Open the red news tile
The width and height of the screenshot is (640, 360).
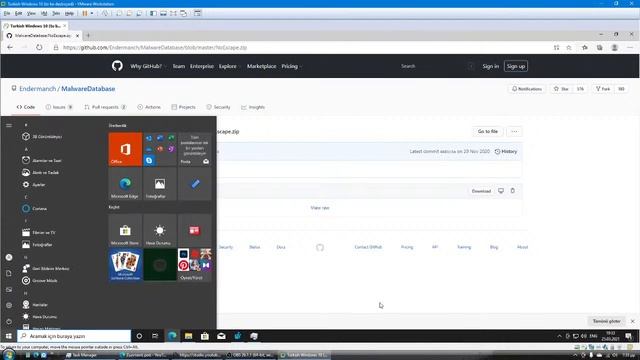(x=195, y=231)
